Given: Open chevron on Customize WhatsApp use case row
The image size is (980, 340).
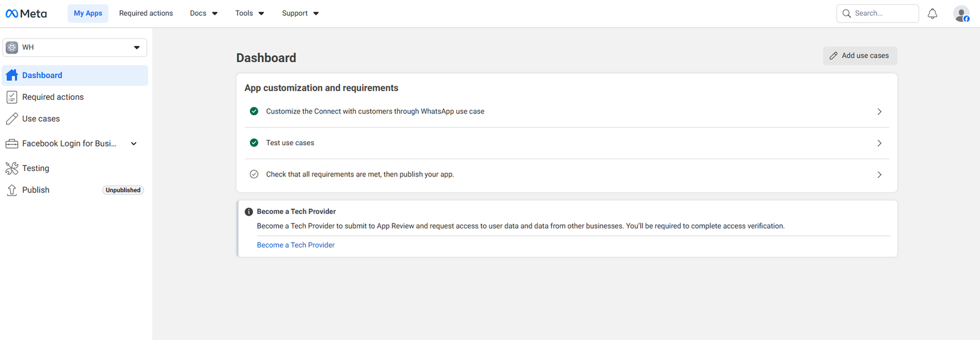Looking at the screenshot, I should tap(880, 111).
